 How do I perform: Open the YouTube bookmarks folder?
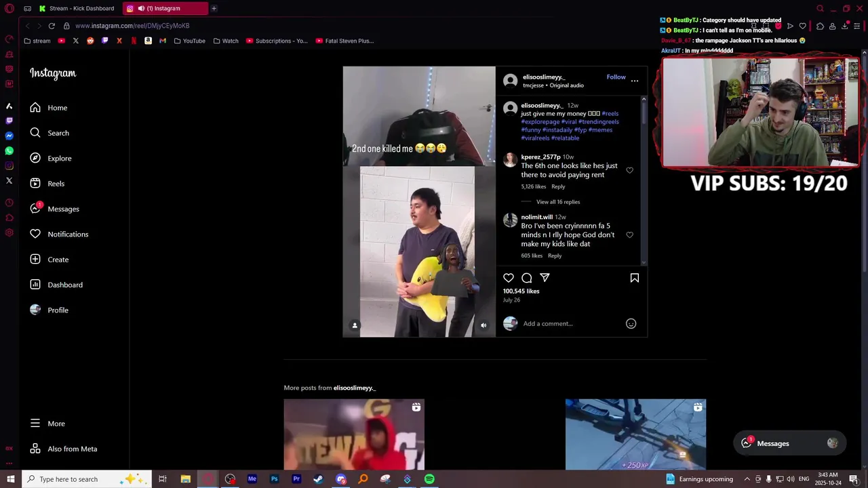tap(189, 41)
